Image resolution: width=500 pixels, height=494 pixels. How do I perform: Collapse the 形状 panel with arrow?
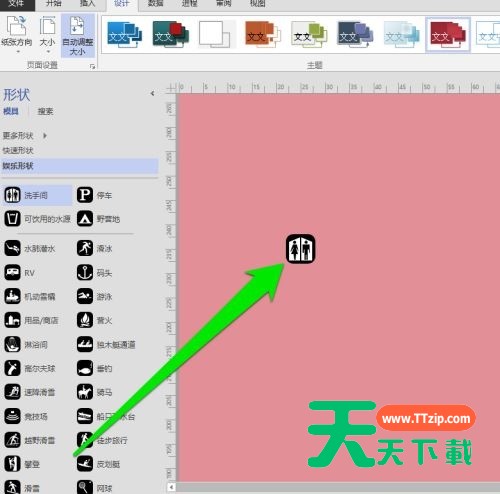tap(152, 93)
